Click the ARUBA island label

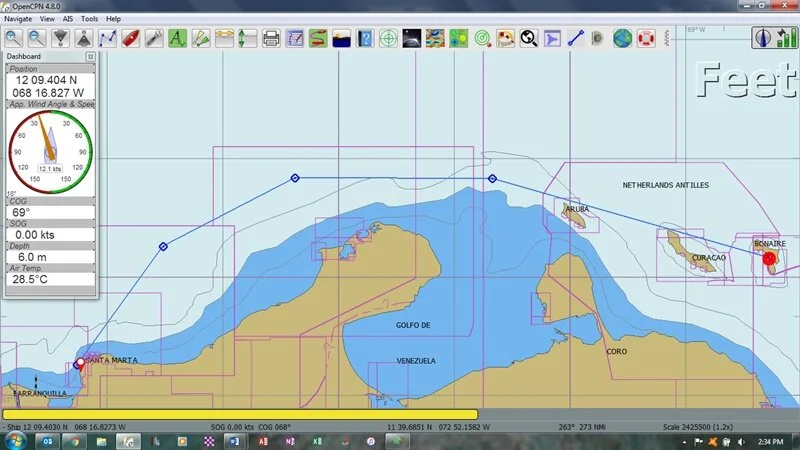click(578, 209)
